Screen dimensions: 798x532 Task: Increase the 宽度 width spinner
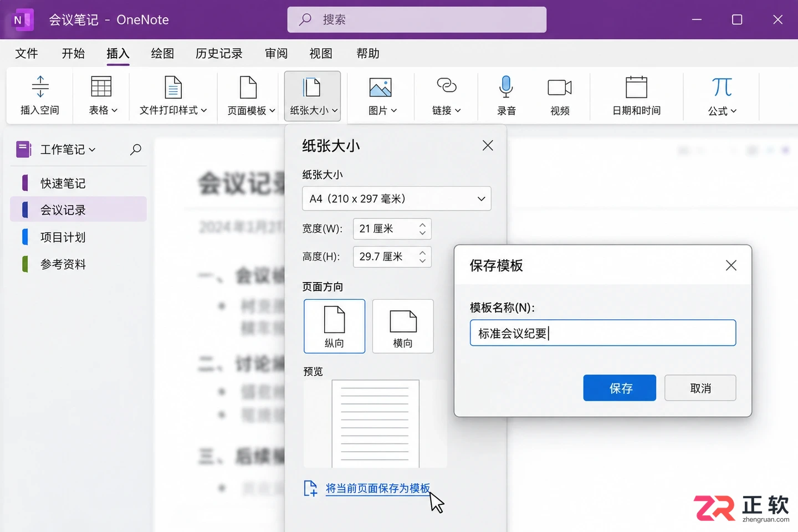[423, 224]
